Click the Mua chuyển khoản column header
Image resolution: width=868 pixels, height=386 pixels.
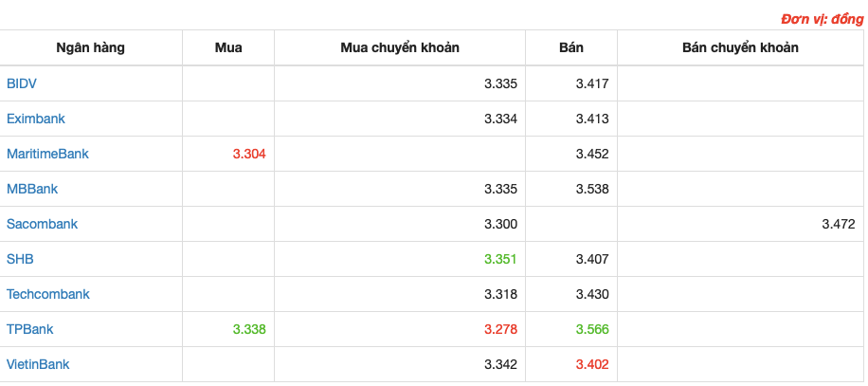(400, 47)
